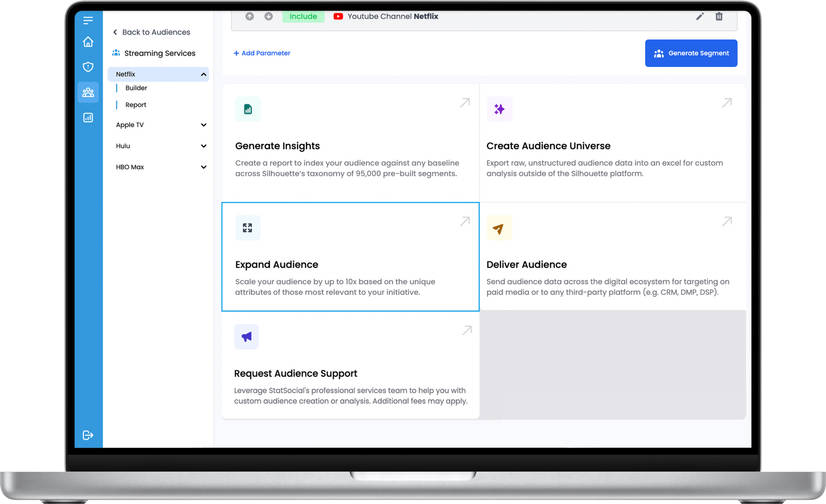This screenshot has height=504, width=826.
Task: Click the YouTube logo icon
Action: [338, 16]
